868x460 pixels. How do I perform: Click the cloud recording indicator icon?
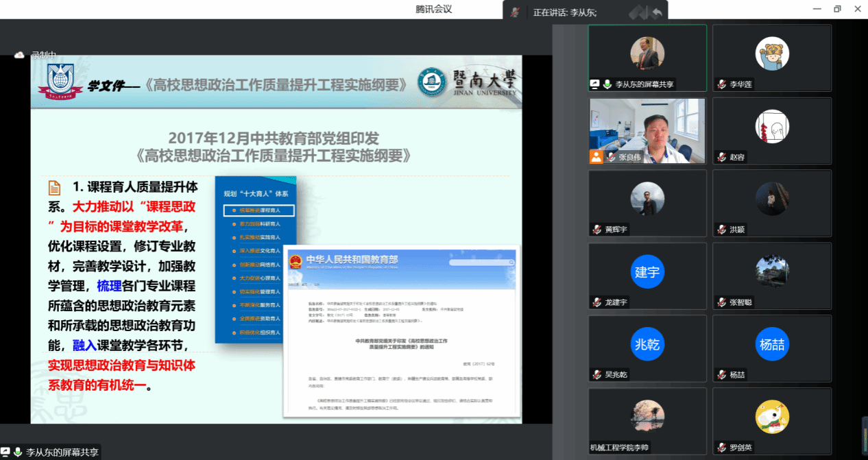coord(20,55)
